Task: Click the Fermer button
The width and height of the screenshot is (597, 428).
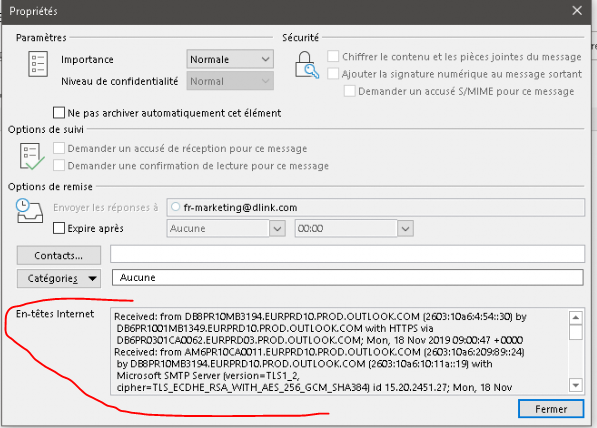Action: [x=551, y=409]
